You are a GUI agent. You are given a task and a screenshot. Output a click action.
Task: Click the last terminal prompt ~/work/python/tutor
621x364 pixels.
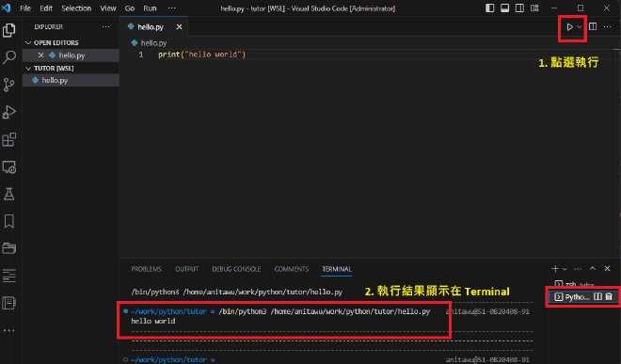(x=168, y=359)
